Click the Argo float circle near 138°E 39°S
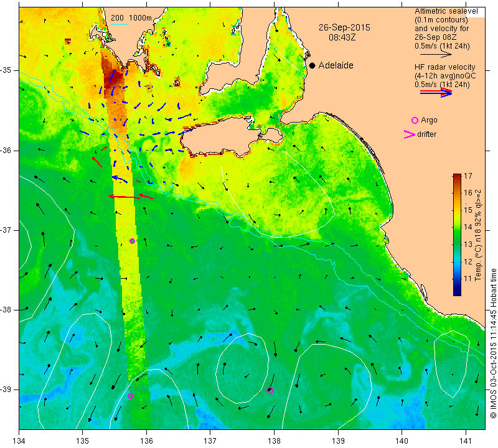 tap(270, 391)
